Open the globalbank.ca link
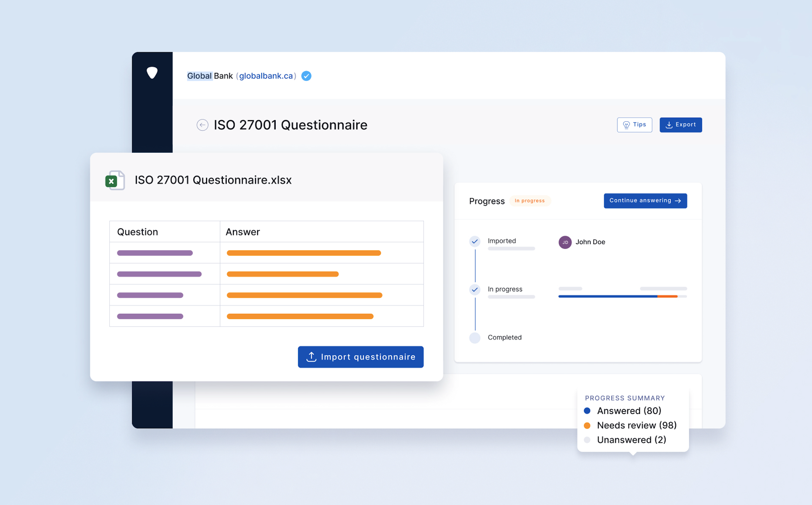Viewport: 812px width, 505px height. (266, 76)
